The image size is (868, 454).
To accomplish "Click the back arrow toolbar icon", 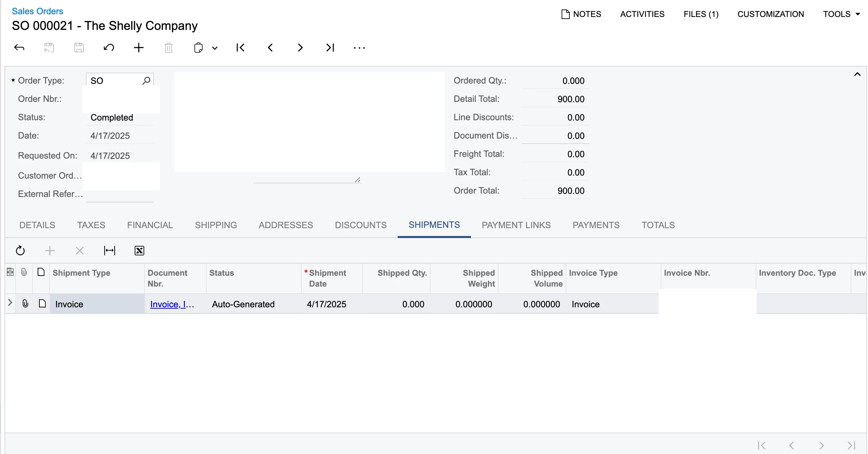I will pyautogui.click(x=19, y=48).
